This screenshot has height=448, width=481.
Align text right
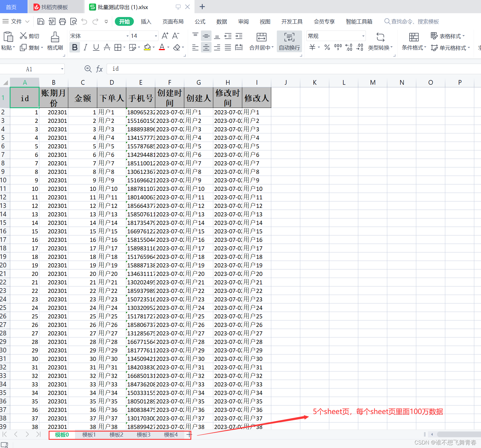pyautogui.click(x=217, y=47)
